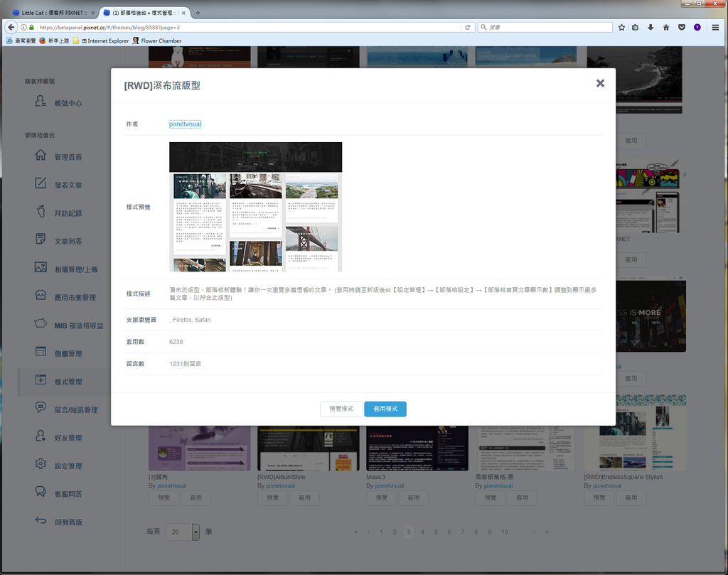This screenshot has height=575, width=728.
Task: Click the 預覽樣式 button
Action: coord(341,409)
